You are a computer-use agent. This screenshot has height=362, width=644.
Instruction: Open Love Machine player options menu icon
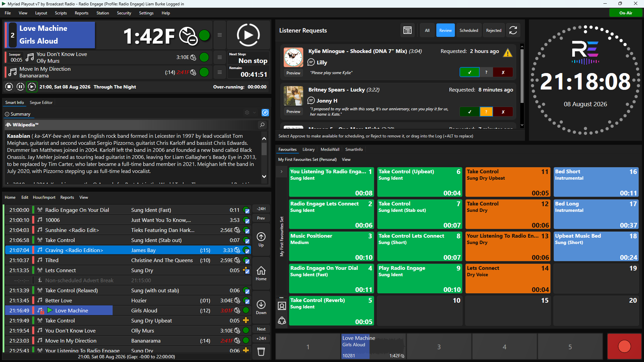tap(220, 35)
